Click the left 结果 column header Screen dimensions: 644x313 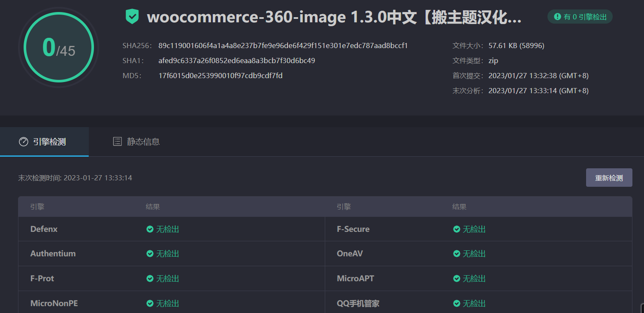tap(153, 207)
